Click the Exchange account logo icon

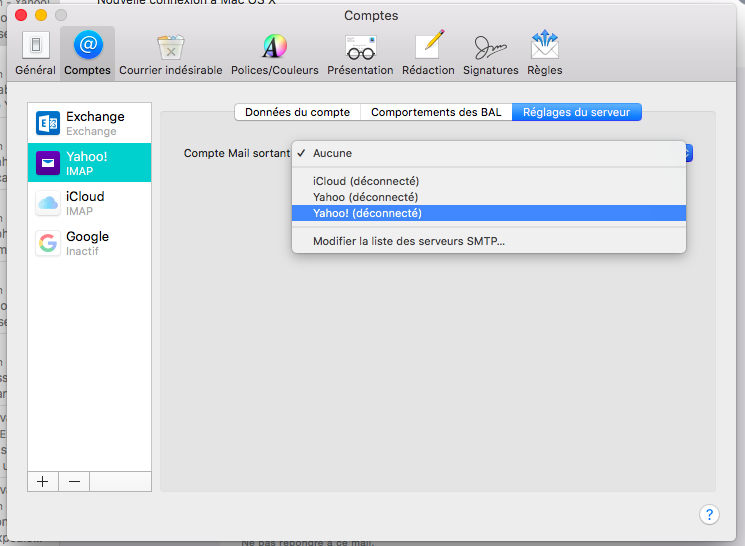(48, 124)
